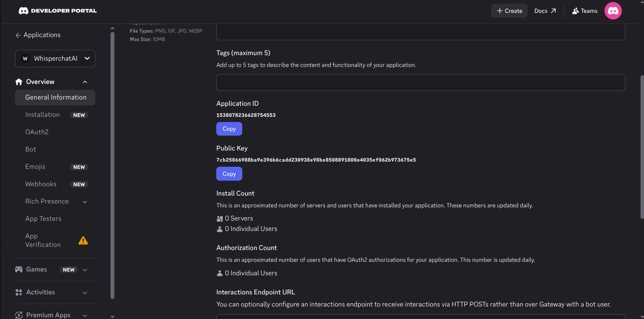
Task: Click the NEW badge beside Emojis
Action: click(x=79, y=167)
